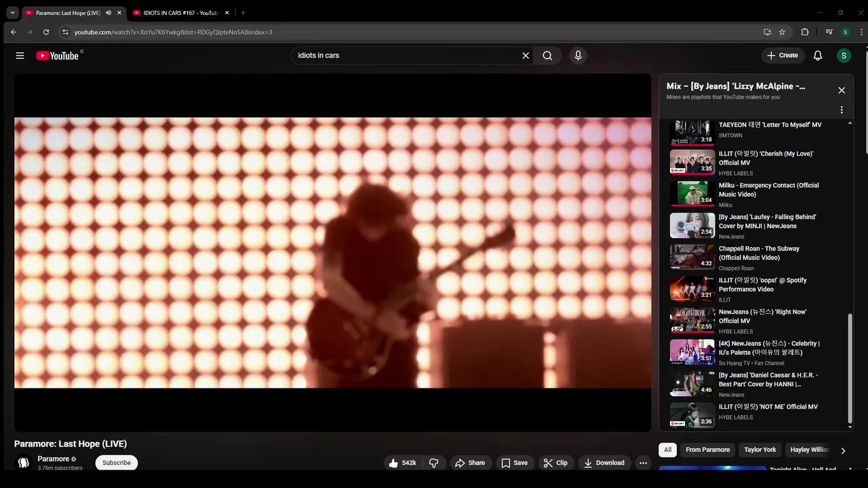Dislike the Paramore video
This screenshot has height=488, width=868.
(x=433, y=463)
